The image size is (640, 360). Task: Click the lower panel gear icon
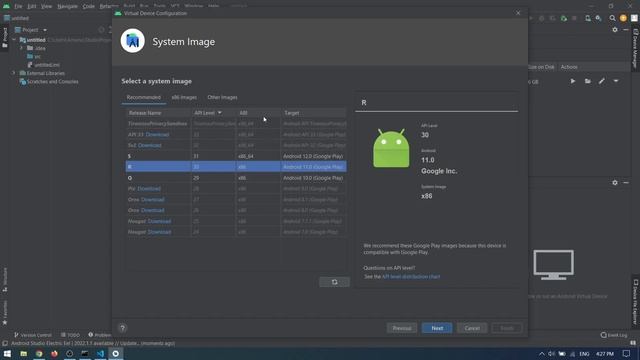[x=615, y=182]
